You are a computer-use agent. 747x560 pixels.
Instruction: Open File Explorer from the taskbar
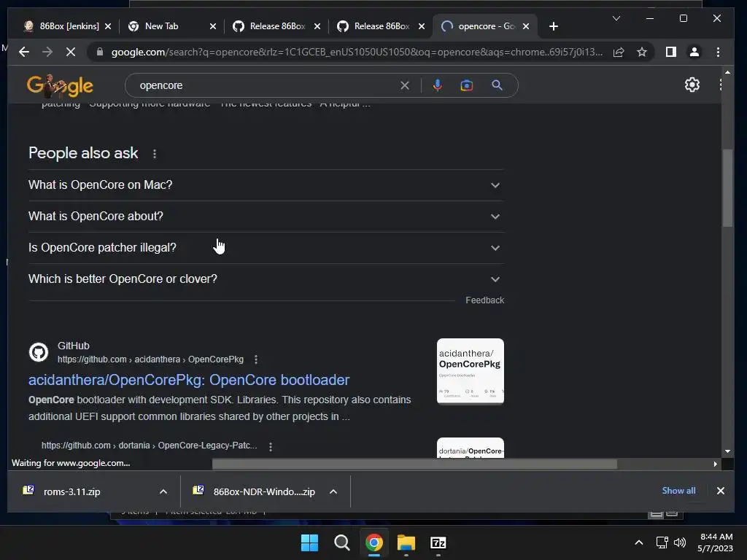click(406, 542)
